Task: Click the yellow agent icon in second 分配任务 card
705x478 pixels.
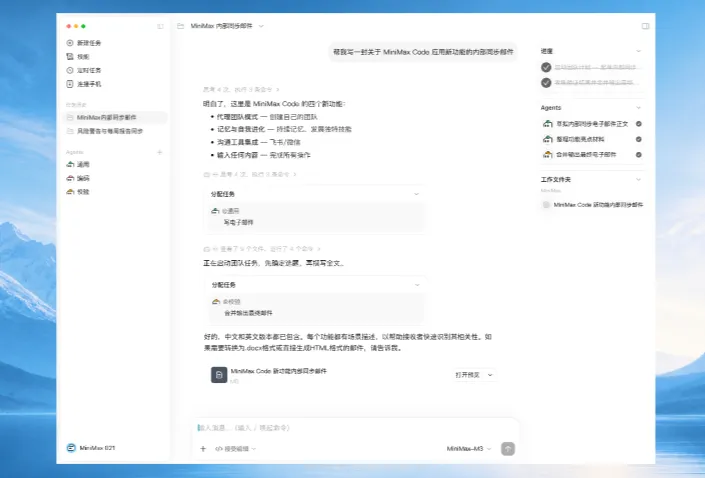Action: click(216, 302)
